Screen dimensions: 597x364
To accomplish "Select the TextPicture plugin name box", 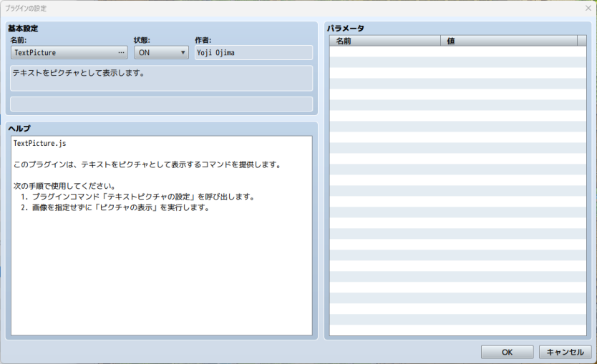I will pyautogui.click(x=64, y=53).
